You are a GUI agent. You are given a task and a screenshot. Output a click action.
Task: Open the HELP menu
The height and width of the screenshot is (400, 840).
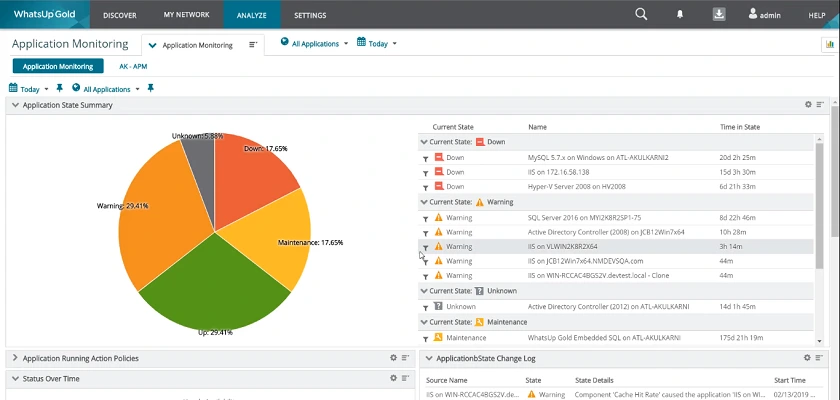pyautogui.click(x=816, y=16)
